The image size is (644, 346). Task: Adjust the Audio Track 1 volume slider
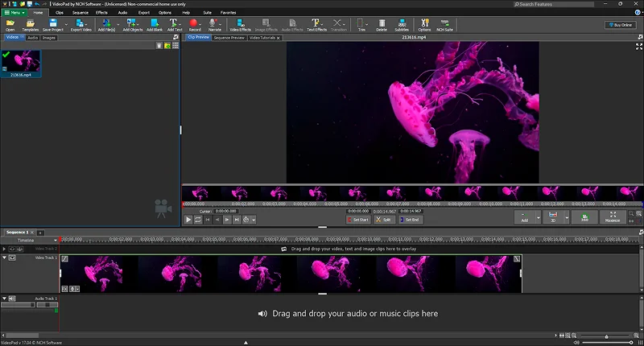coord(18,304)
